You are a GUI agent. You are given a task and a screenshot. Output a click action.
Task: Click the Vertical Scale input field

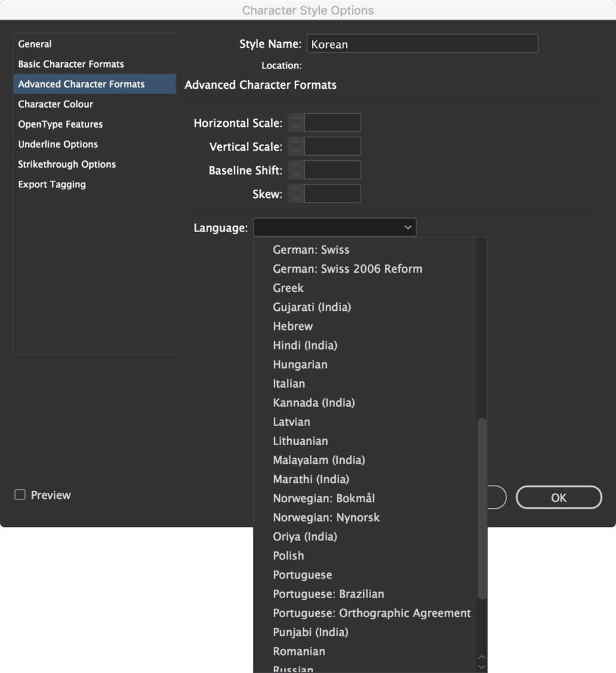click(332, 147)
